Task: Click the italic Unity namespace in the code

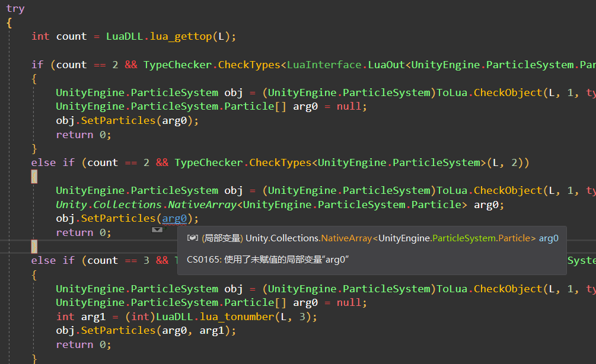Action: (x=71, y=205)
